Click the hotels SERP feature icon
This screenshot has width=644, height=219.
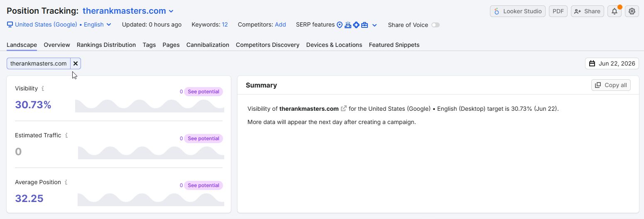coord(348,25)
